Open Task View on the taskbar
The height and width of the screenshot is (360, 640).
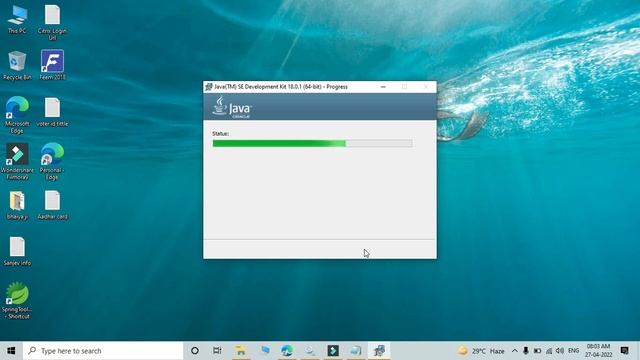(x=217, y=351)
